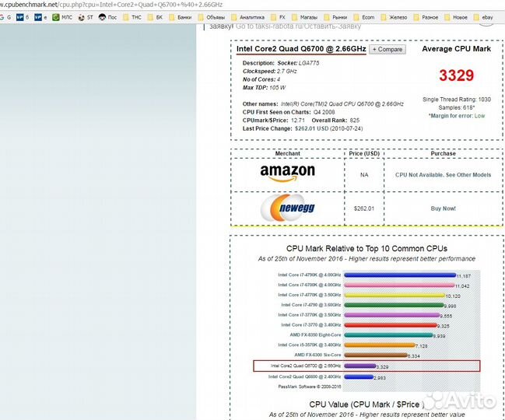The image size is (505, 420).
Task: Click the 'AMD FX-8350 Eight-Core' chart label
Action: [315, 334]
